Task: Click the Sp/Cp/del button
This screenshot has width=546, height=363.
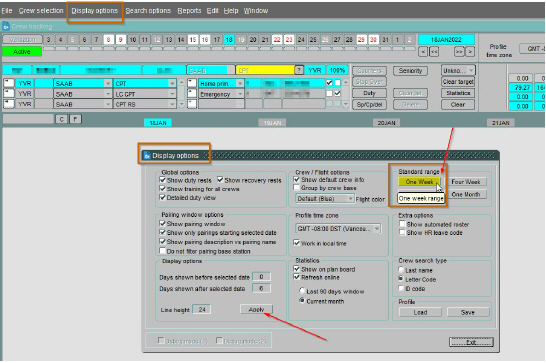Action: click(x=369, y=105)
